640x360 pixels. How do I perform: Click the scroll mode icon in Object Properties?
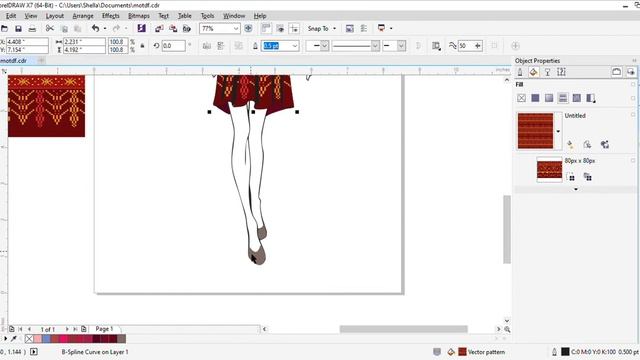coord(616,72)
